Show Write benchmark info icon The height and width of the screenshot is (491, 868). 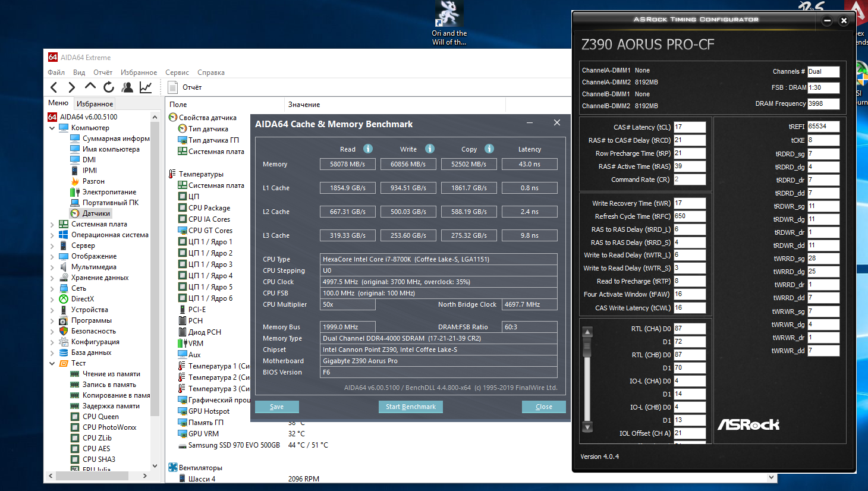click(x=430, y=149)
